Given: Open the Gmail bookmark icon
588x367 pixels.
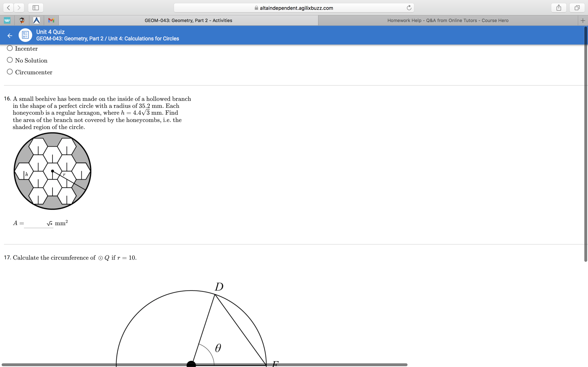Looking at the screenshot, I should point(51,20).
